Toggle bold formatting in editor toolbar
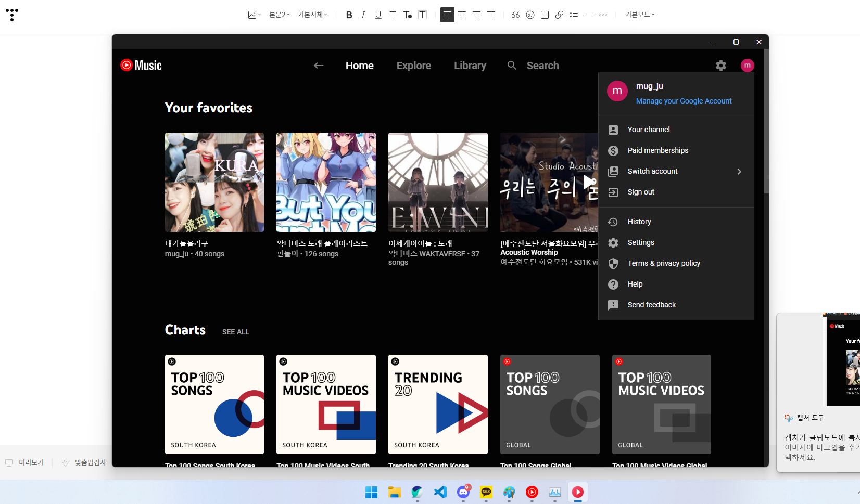The height and width of the screenshot is (504, 860). pyautogui.click(x=349, y=15)
